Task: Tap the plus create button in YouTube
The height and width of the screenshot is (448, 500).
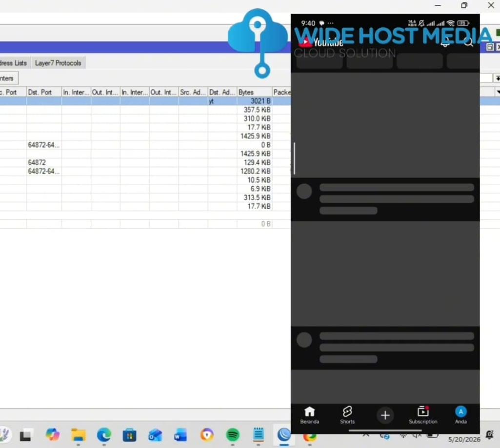Action: [x=385, y=415]
